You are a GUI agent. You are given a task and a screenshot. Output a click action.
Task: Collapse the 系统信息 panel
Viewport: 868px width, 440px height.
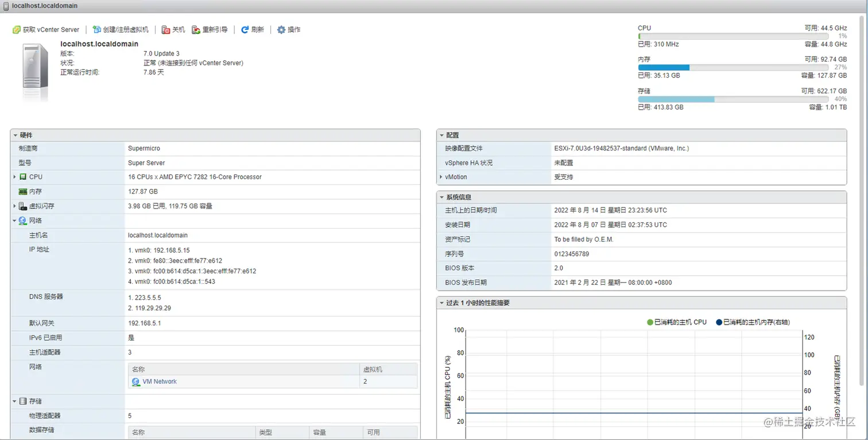point(442,197)
